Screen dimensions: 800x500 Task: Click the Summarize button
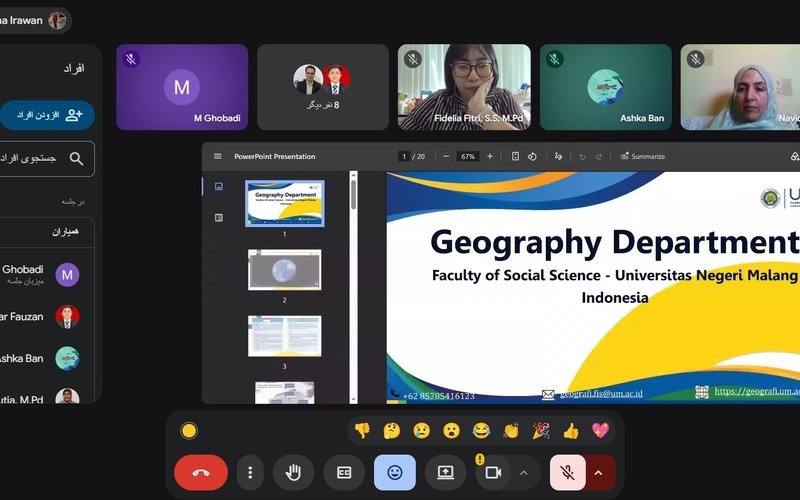click(642, 156)
